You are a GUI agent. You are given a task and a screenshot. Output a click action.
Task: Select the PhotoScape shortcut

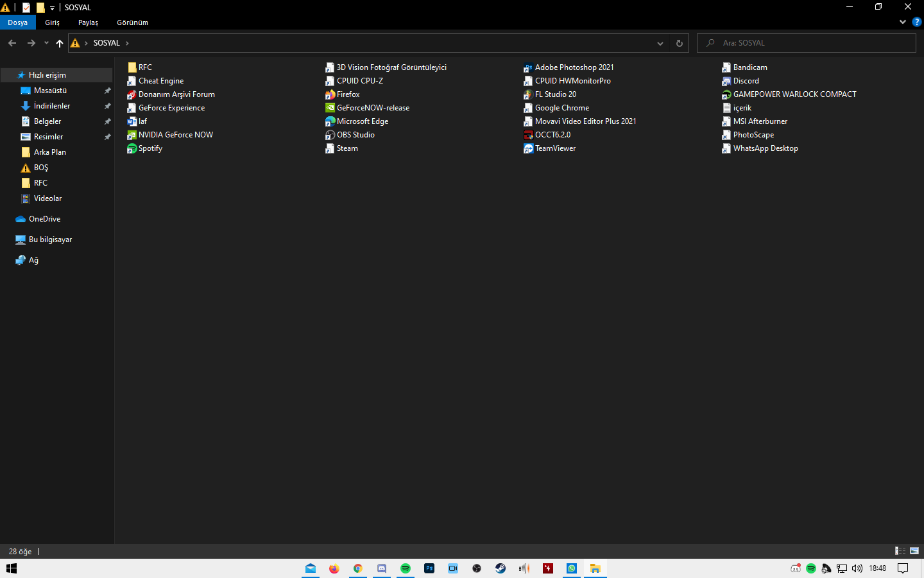tap(748, 135)
